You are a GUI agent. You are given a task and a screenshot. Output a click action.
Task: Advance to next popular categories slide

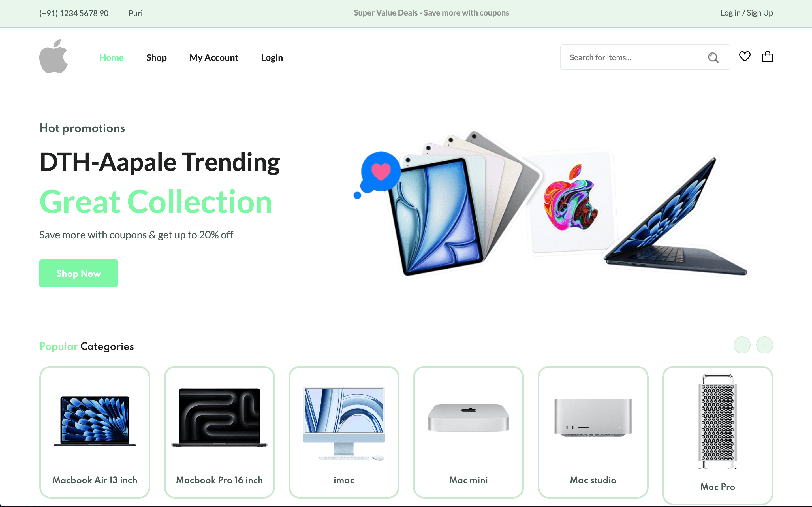pos(764,345)
